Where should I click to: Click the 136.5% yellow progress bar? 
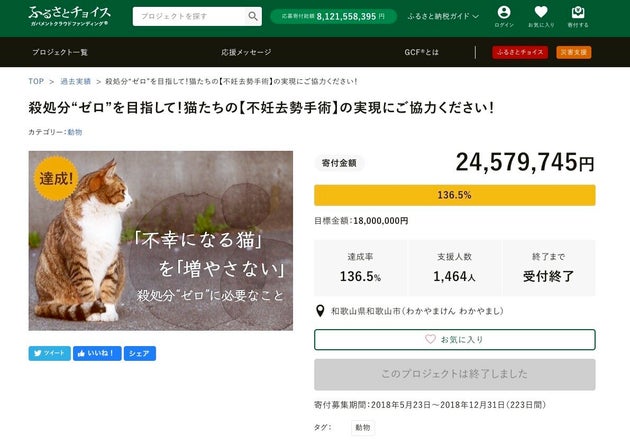pyautogui.click(x=454, y=195)
